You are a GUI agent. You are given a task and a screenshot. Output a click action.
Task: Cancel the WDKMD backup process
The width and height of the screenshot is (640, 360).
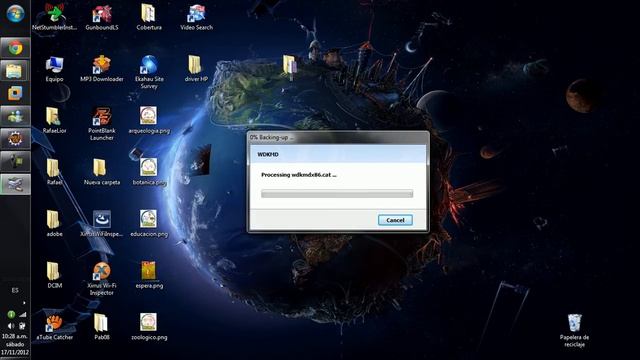(395, 220)
